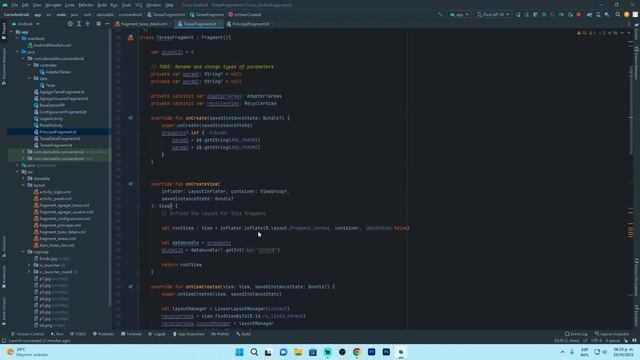This screenshot has width=640, height=360.
Task: Select activity_login.xml in project tree
Action: [55, 192]
